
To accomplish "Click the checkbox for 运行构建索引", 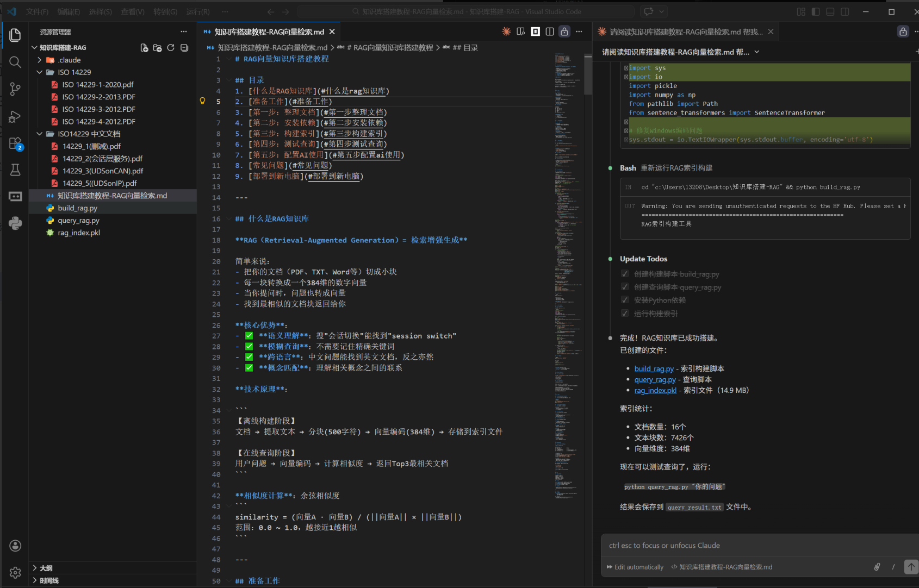I will click(625, 313).
